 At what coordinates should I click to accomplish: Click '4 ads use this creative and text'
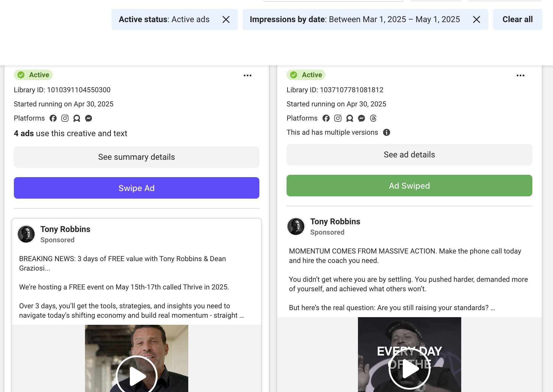tap(71, 134)
